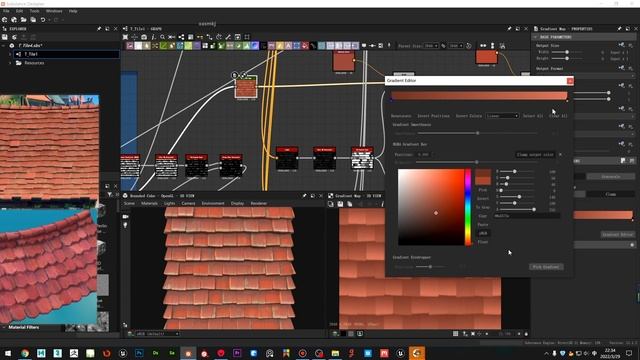Click the yellow pencil node icon
This screenshot has height=360, width=640.
(x=280, y=46)
